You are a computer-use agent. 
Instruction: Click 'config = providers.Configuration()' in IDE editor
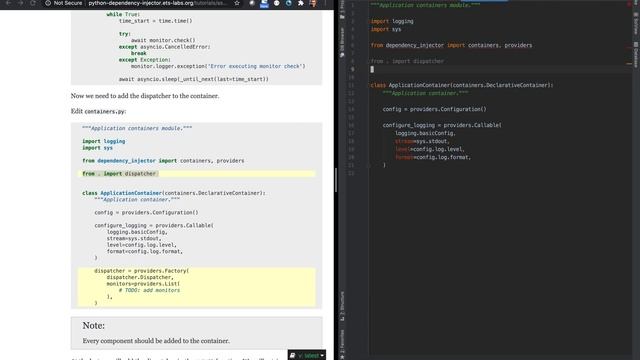click(434, 109)
